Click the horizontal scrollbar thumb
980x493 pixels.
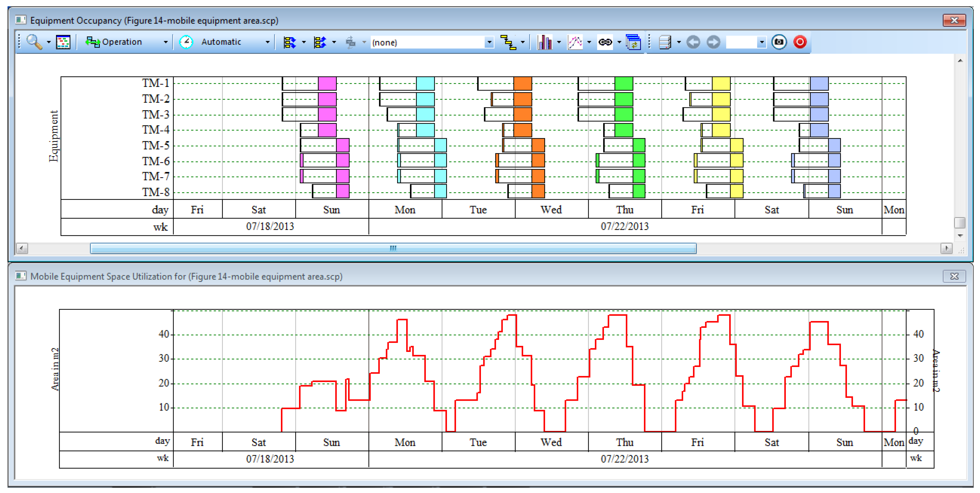(393, 248)
